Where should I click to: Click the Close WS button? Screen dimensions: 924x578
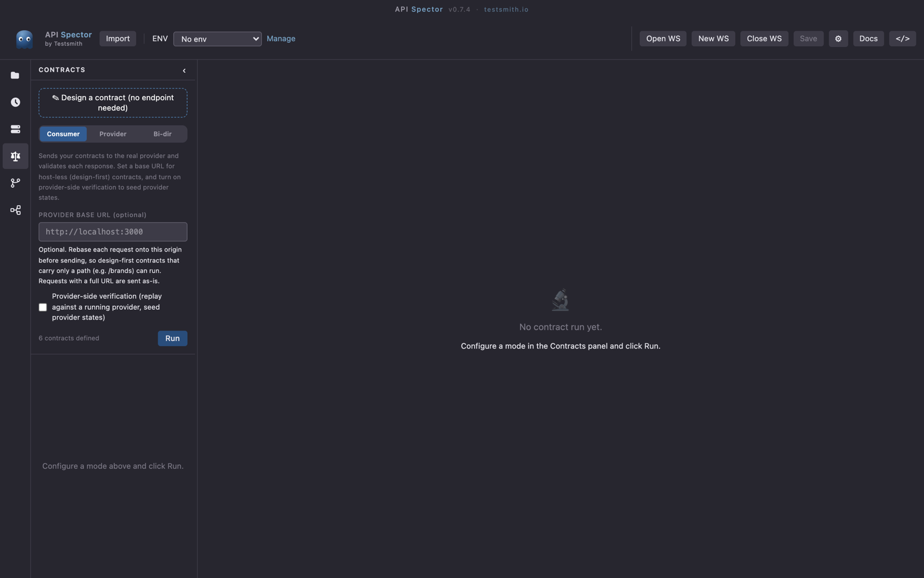tap(764, 39)
